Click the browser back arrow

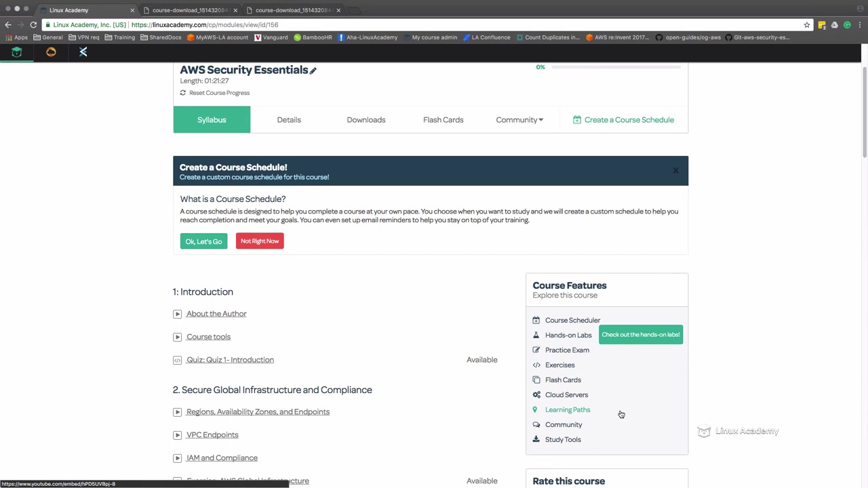8,24
